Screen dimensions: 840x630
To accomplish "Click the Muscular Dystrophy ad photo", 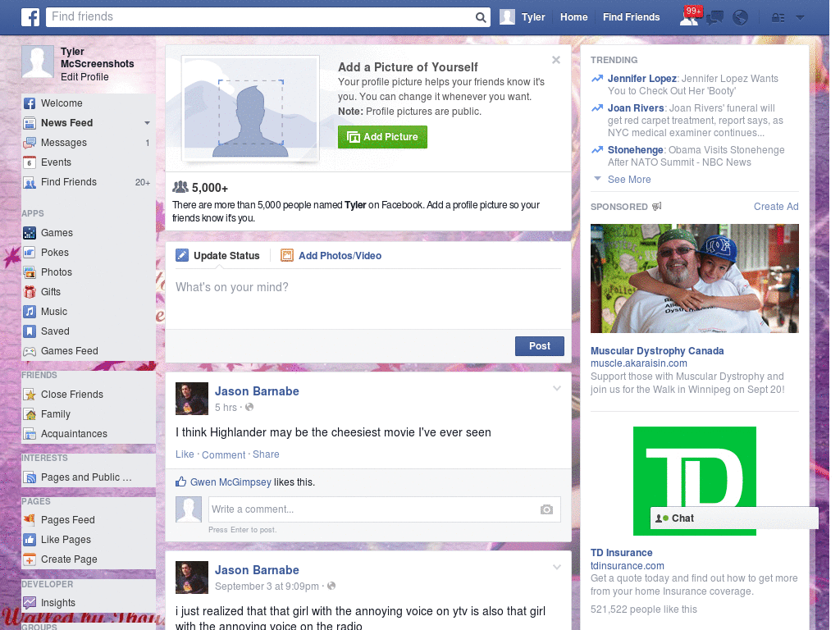I will (x=694, y=279).
